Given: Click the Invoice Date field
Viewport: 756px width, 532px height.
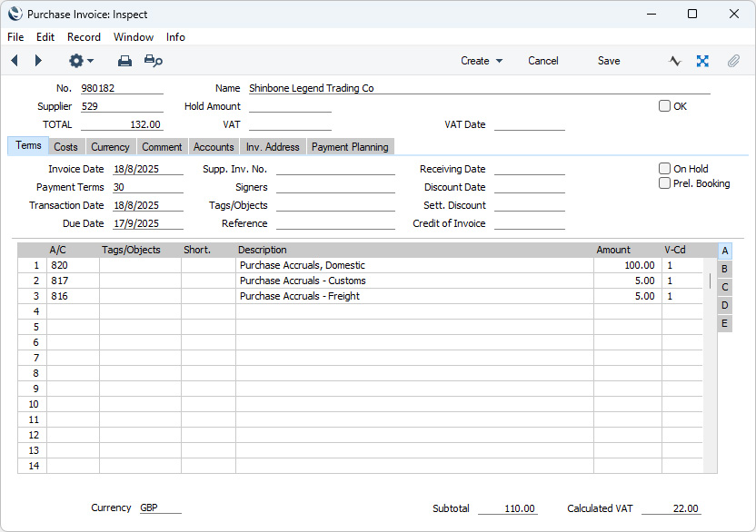Looking at the screenshot, I should pos(148,169).
